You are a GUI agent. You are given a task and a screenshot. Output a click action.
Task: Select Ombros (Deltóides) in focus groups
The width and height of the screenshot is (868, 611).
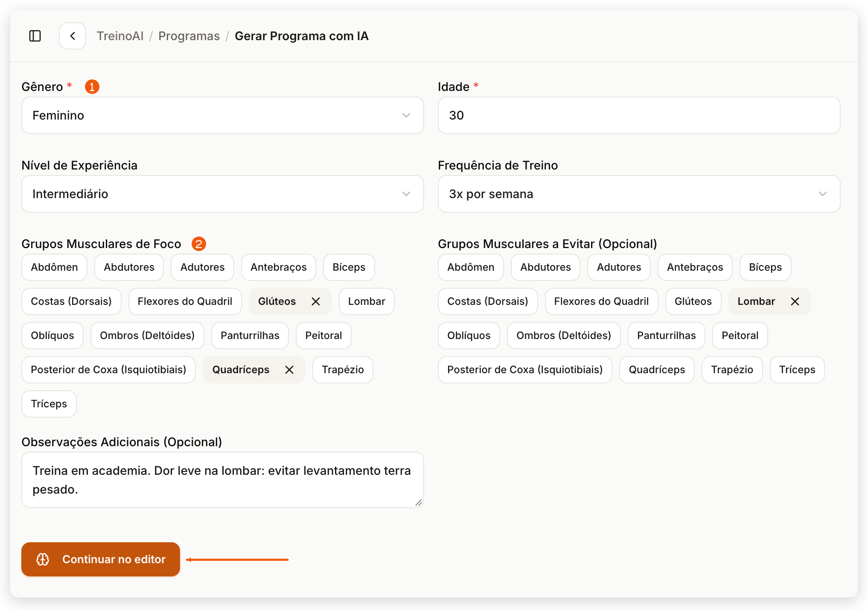point(147,336)
